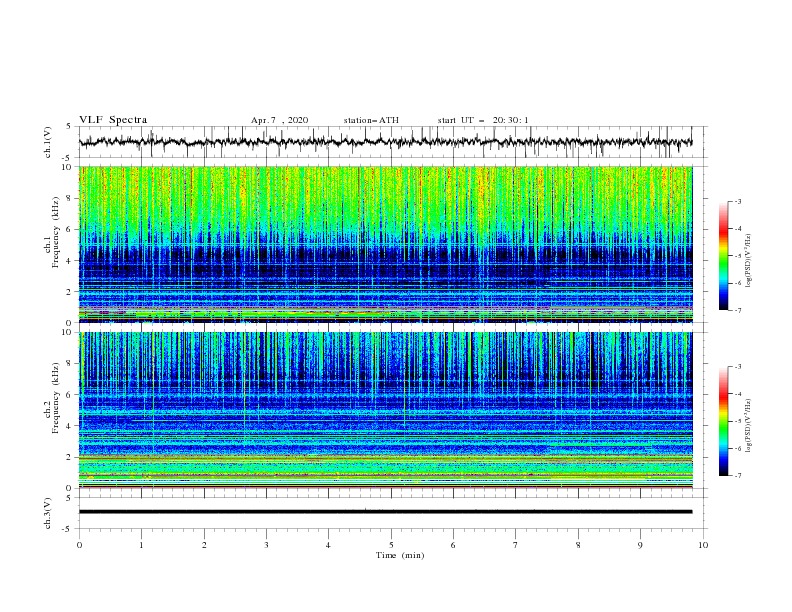Click the "5" tick on the Time axis
Viewport: 792px width, 612px height.
pos(391,545)
